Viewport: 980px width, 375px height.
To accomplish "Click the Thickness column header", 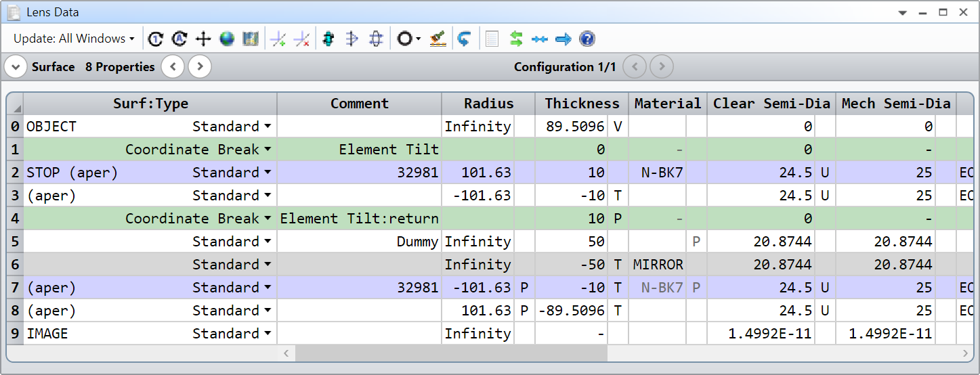I will point(582,104).
